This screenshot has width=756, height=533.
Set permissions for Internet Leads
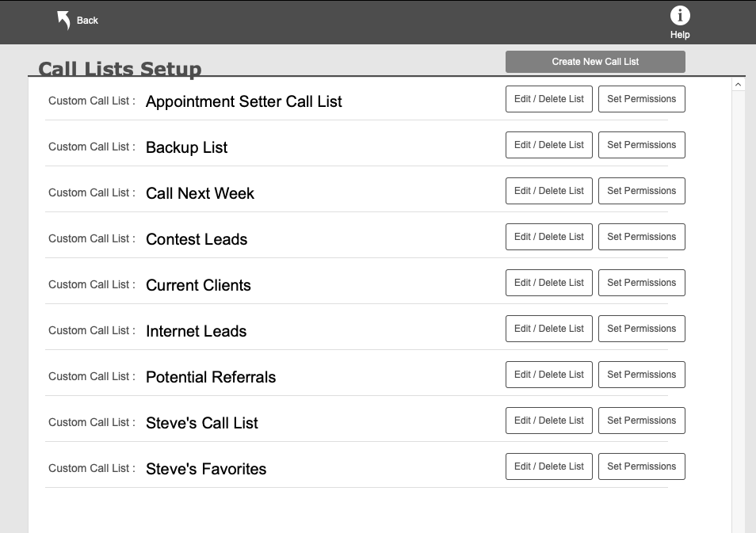pos(641,329)
